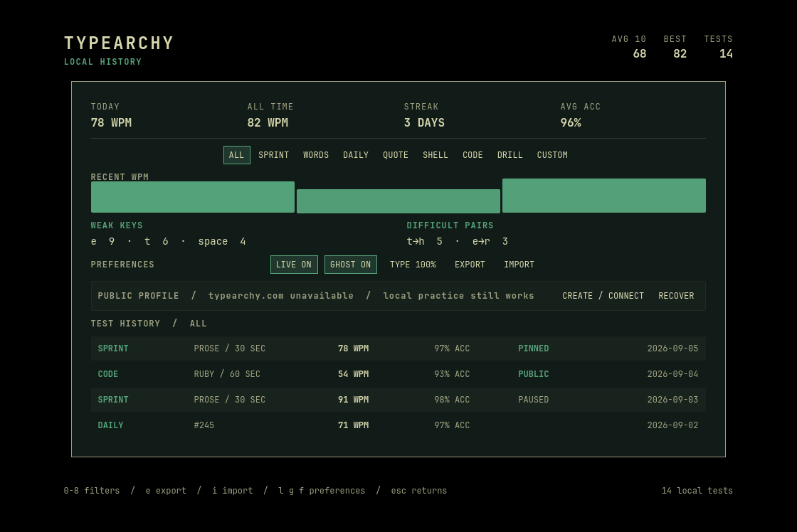Click the 'e export' footer hint

(x=166, y=491)
